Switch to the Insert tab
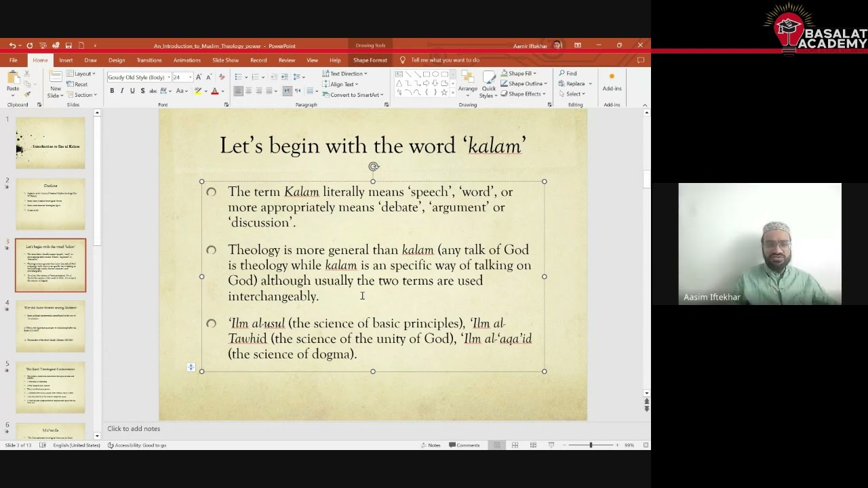Screen dimensions: 868x488 click(66, 60)
